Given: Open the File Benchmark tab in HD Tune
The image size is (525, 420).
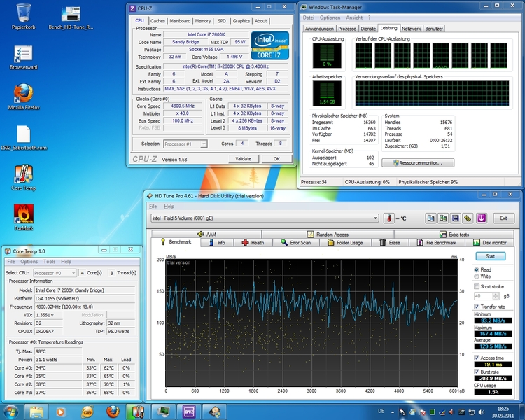Looking at the screenshot, I should [x=437, y=242].
